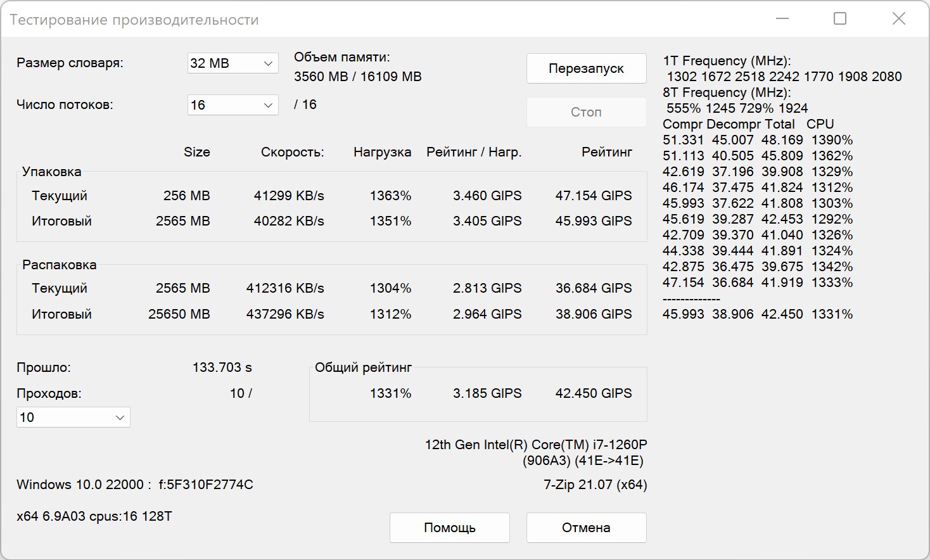930x560 pixels.
Task: Select elapsed time 133.703 s
Action: tap(222, 367)
